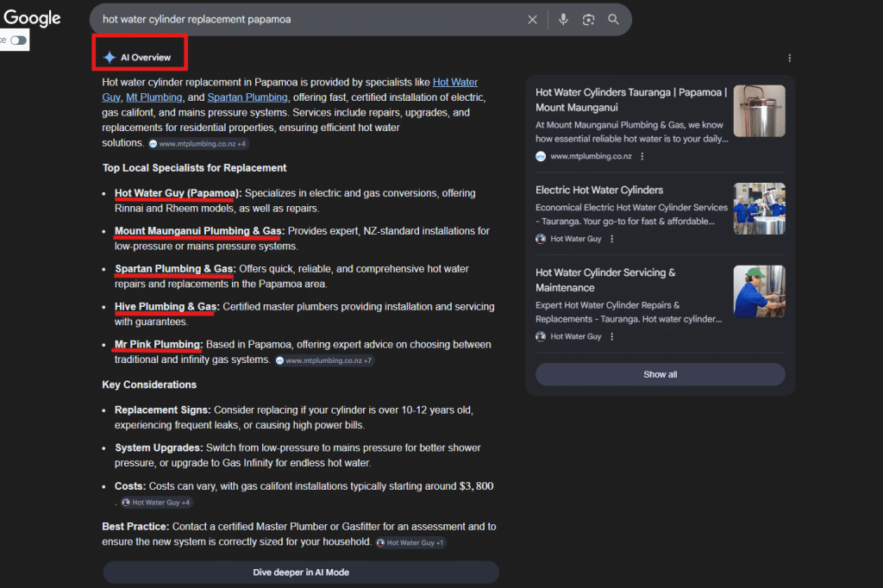Open more options for mtplumbing.co.nz source

point(642,156)
